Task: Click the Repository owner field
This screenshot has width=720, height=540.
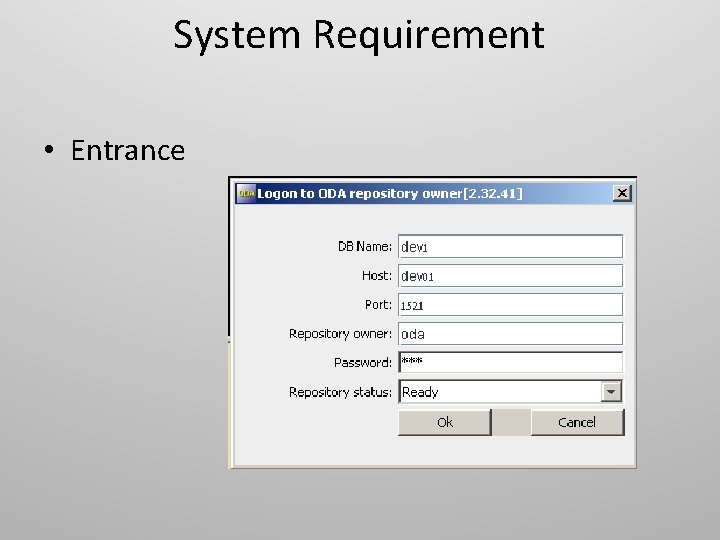Action: click(x=510, y=334)
